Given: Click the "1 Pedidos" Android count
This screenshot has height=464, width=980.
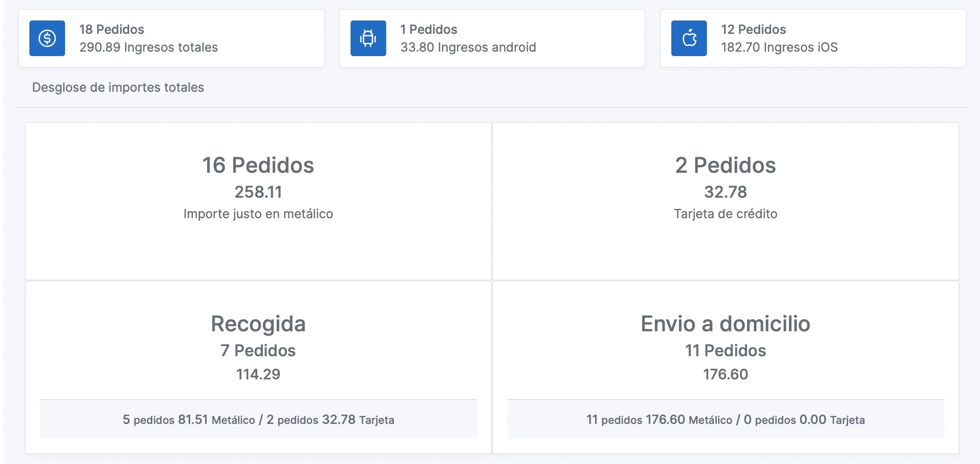Looking at the screenshot, I should 429,29.
